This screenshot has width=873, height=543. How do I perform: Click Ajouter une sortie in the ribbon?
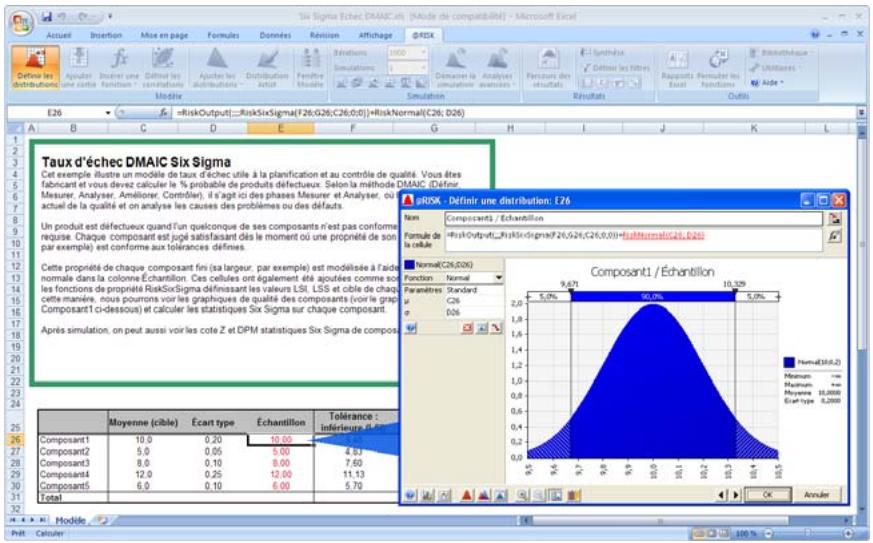79,67
